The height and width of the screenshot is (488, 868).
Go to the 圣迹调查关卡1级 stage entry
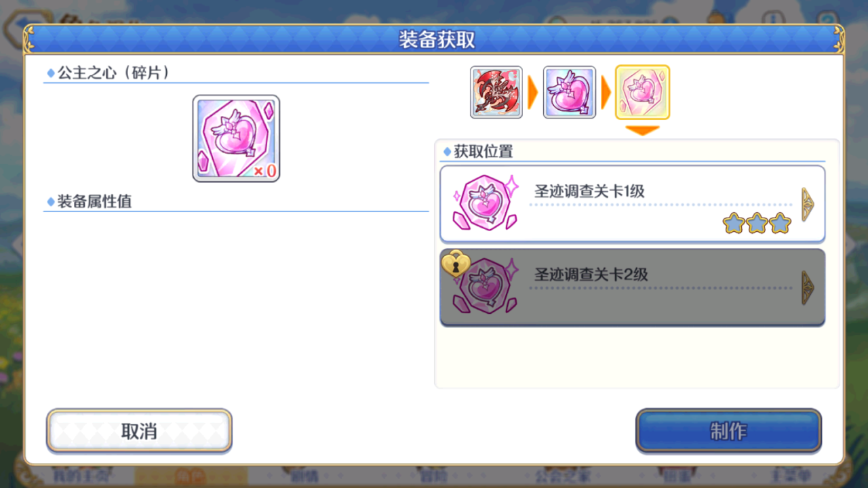[633, 204]
